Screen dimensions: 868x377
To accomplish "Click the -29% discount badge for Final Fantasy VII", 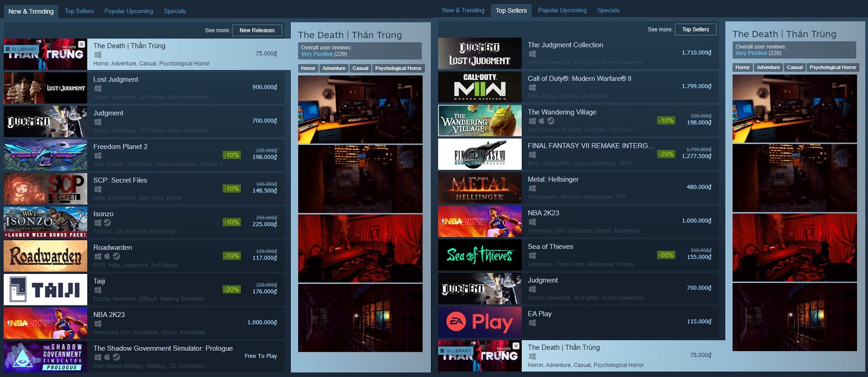I will tap(666, 154).
